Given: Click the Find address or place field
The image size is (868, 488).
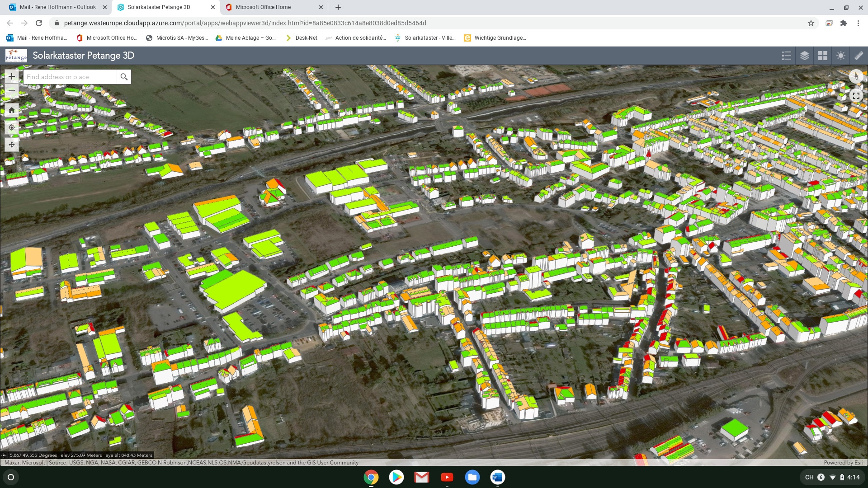Looking at the screenshot, I should click(70, 77).
